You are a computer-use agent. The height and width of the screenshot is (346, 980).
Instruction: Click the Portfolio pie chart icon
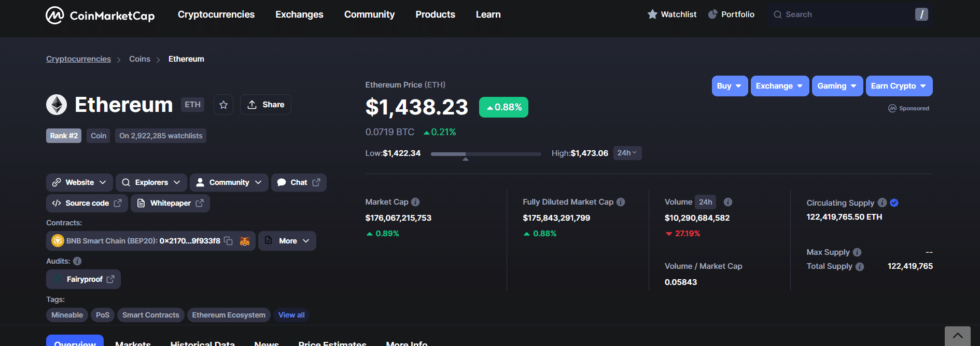[713, 15]
